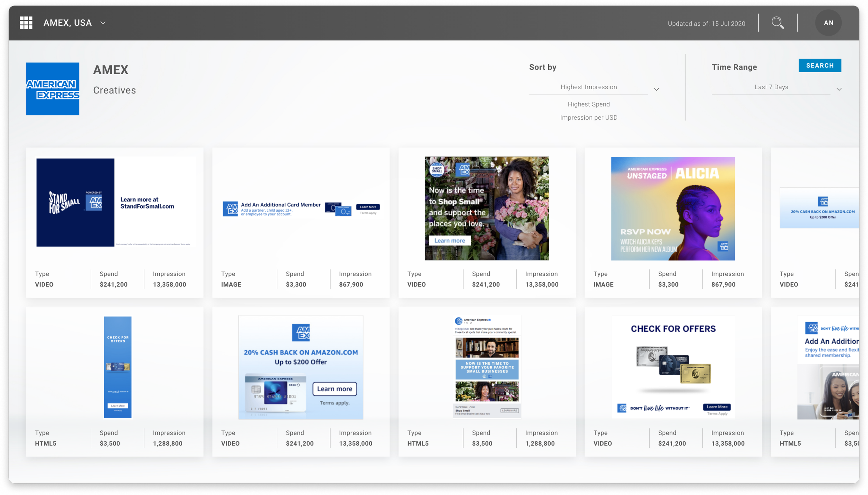Open the 20% Cash Back Amazon creative
This screenshot has width=868, height=495.
(301, 367)
